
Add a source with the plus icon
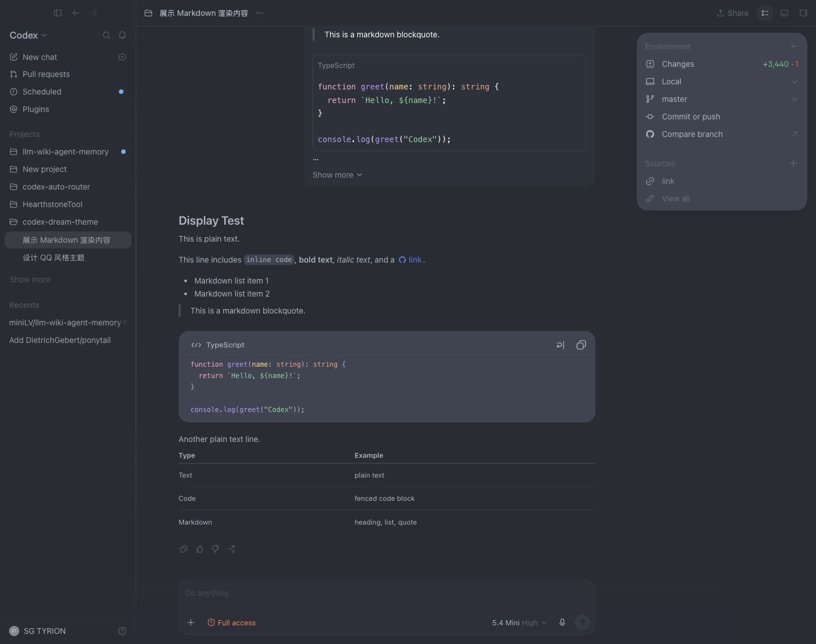(793, 164)
